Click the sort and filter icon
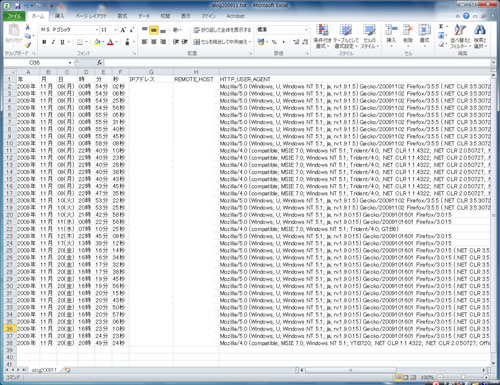This screenshot has width=500, height=385. [x=460, y=36]
